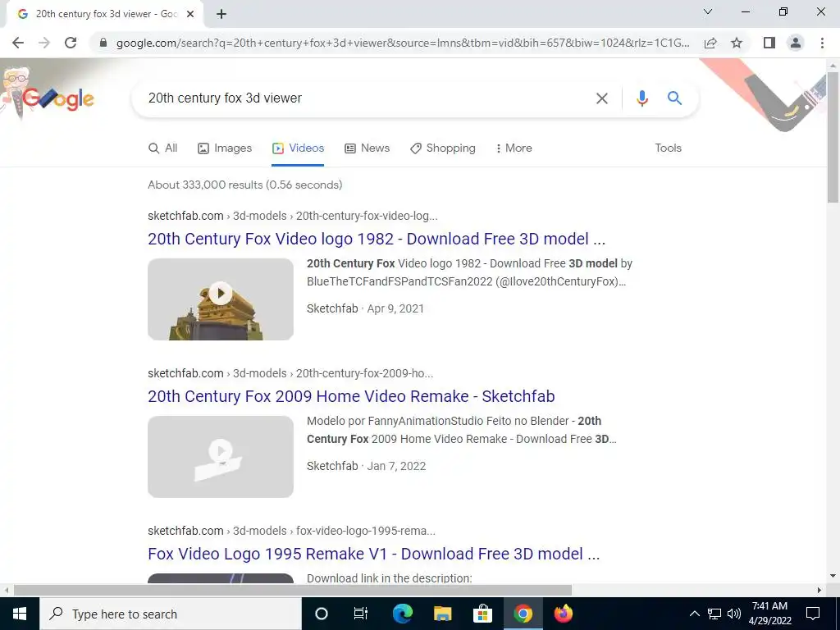Click the "Sketchfab · Apr 9, 2021" text
Viewport: 840px width, 630px height.
tap(365, 308)
